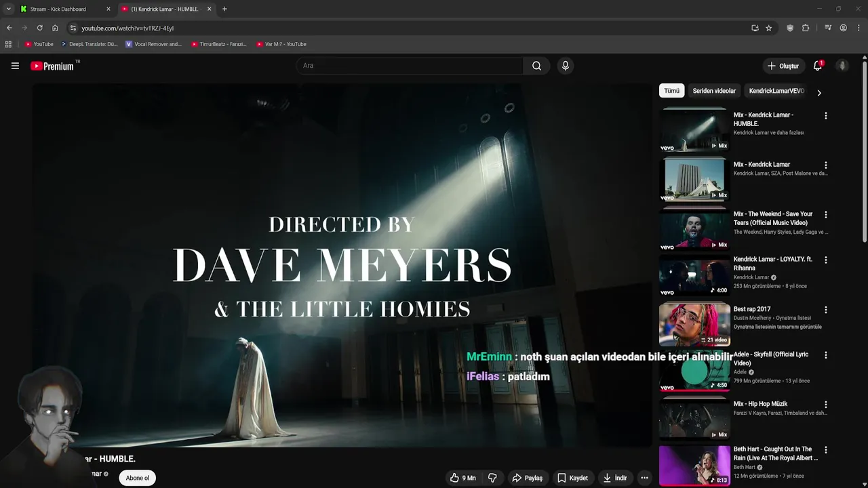Open the account avatar menu
The height and width of the screenshot is (488, 868).
[x=842, y=66]
